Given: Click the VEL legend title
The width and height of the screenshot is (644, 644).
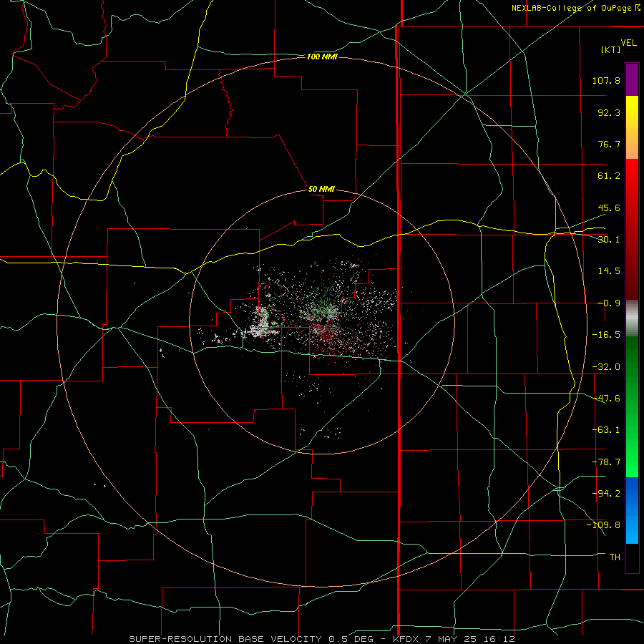Looking at the screenshot, I should pos(629,43).
